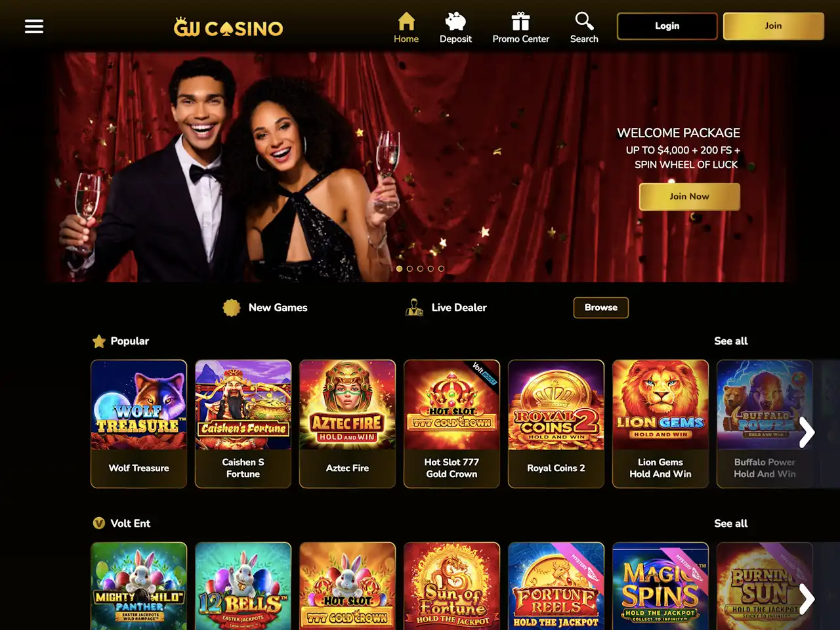
Task: Open the hamburger menu
Action: (34, 26)
